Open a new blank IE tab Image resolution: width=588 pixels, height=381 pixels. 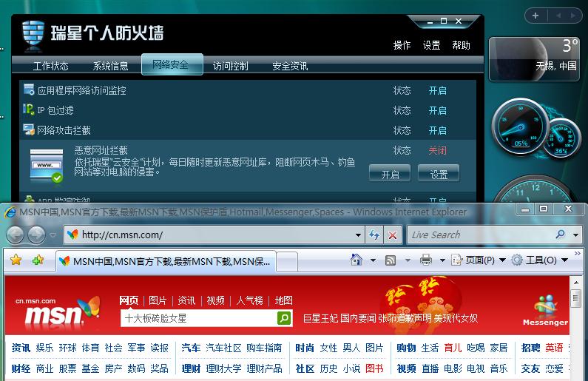click(287, 262)
